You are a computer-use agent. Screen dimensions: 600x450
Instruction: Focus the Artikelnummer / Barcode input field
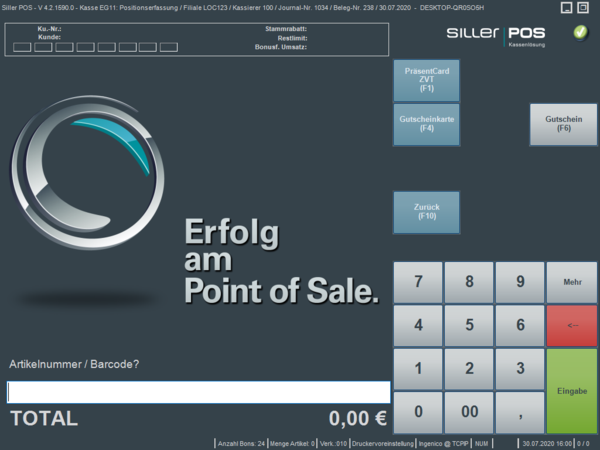click(198, 392)
